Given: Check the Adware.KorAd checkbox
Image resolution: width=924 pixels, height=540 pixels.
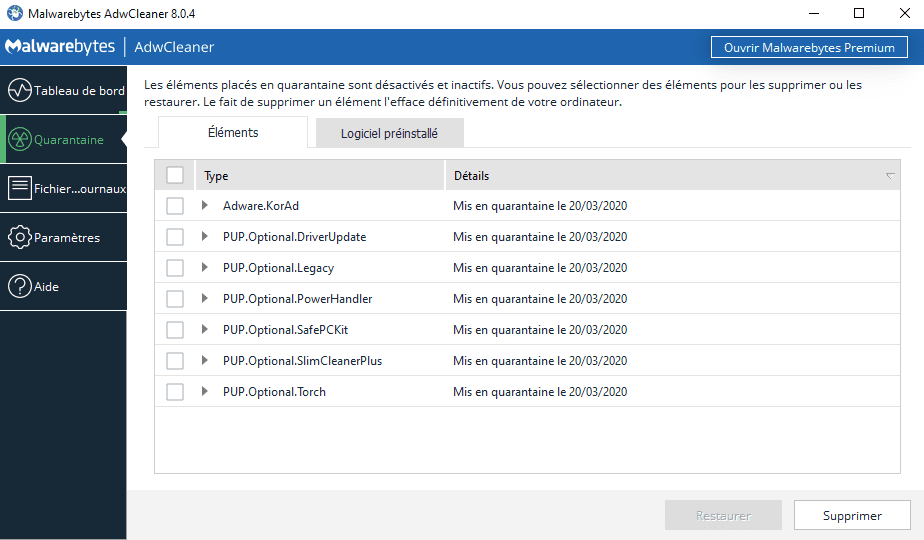Looking at the screenshot, I should click(175, 206).
